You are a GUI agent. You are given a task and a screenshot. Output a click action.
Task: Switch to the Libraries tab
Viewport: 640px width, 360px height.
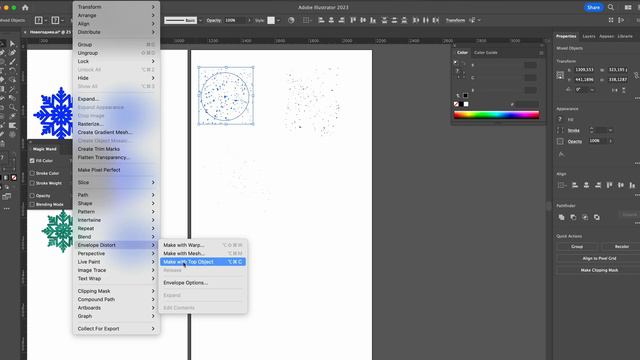625,36
